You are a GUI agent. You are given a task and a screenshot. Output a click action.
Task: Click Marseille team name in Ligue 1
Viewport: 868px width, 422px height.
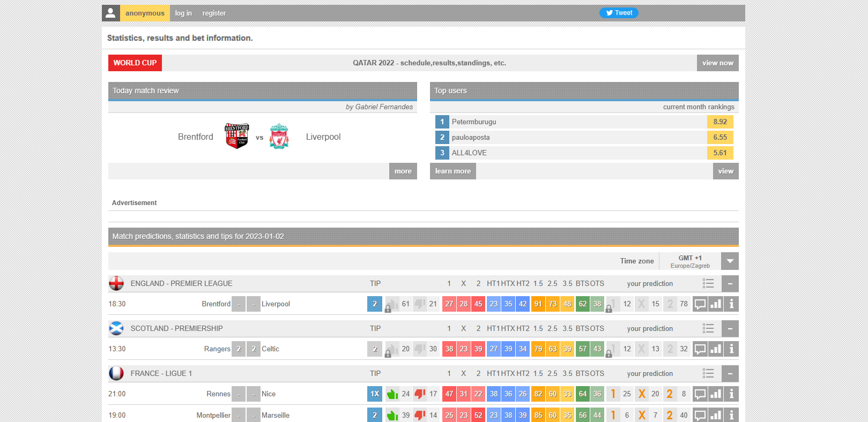pyautogui.click(x=276, y=415)
